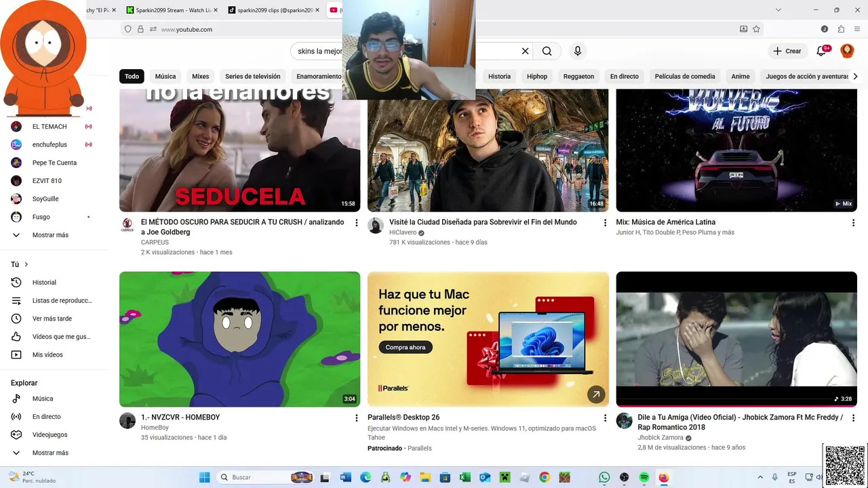Image resolution: width=868 pixels, height=488 pixels.
Task: Open Firefox extensions puzzle icon
Action: tap(841, 29)
